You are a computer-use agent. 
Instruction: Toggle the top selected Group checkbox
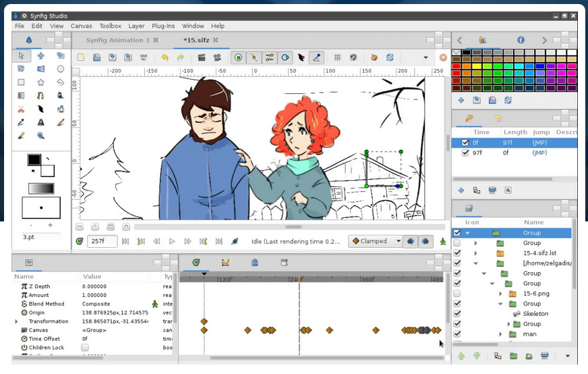click(457, 233)
